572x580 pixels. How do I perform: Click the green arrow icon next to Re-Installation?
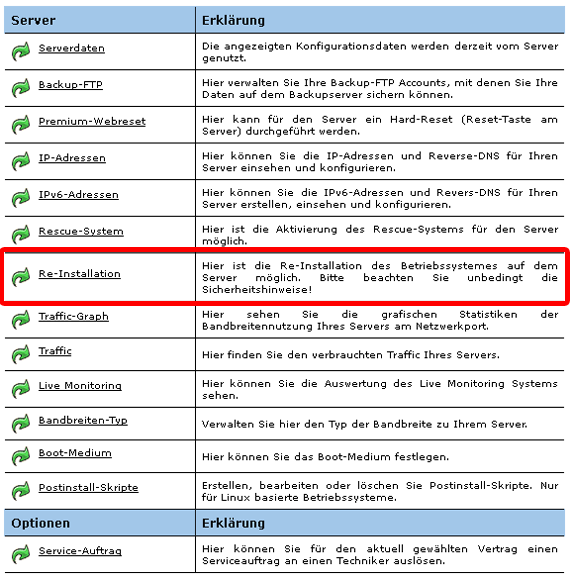pos(21,277)
